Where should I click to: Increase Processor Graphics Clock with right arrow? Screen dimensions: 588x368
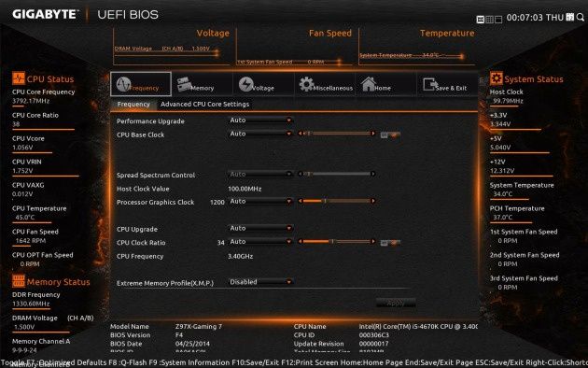click(x=372, y=201)
